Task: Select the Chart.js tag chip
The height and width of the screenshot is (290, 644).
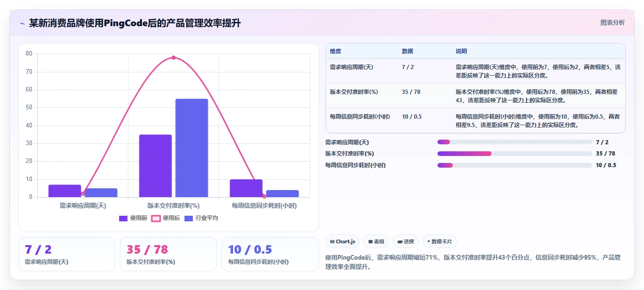Action: pyautogui.click(x=342, y=241)
